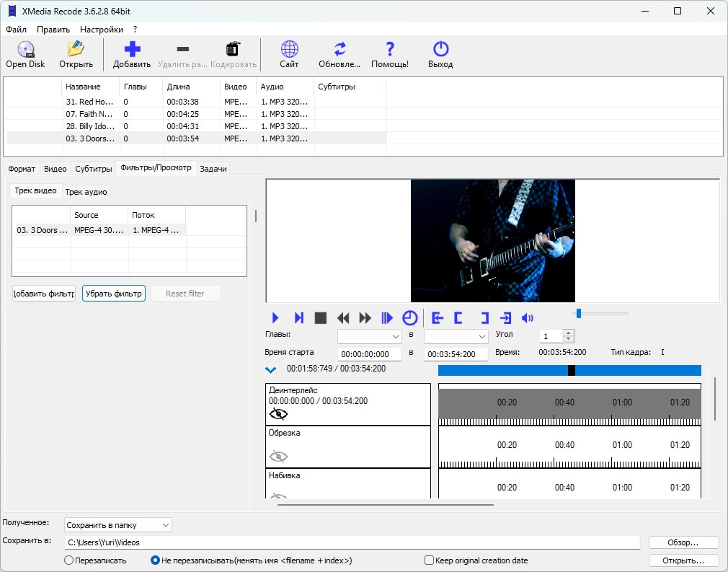Collapse the blue chevron beside timecode
The height and width of the screenshot is (572, 728).
point(271,370)
